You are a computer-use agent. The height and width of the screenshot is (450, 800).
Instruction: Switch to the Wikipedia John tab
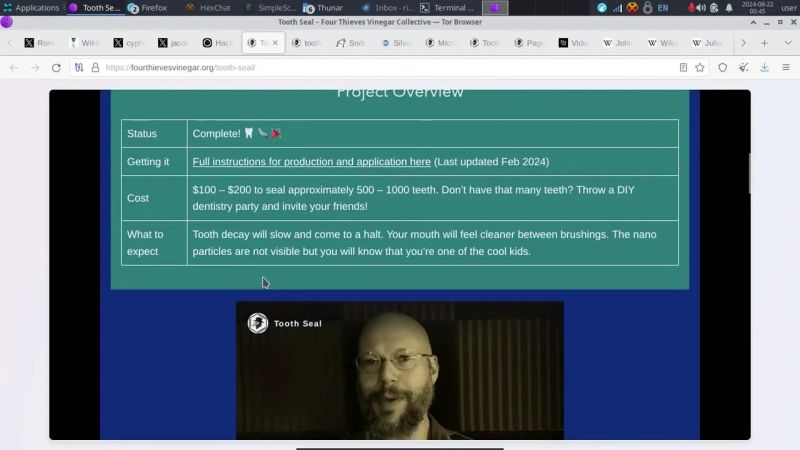click(x=618, y=43)
